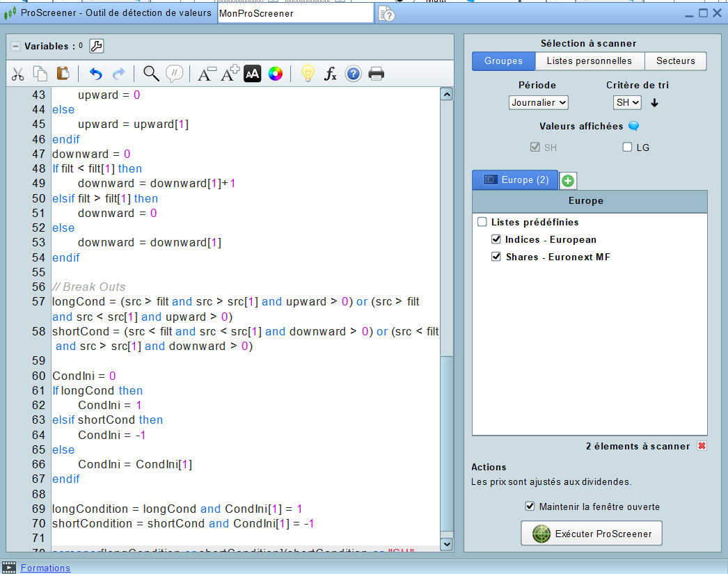
Task: Toggle the SH displayed value checkbox
Action: tap(535, 147)
